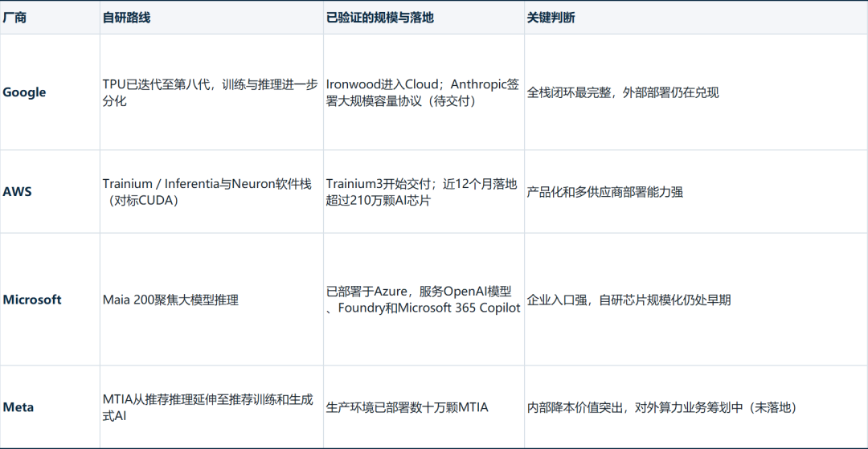Select the MTIA从推荐推理延伸 cell
This screenshot has width=868, height=449.
[x=211, y=407]
